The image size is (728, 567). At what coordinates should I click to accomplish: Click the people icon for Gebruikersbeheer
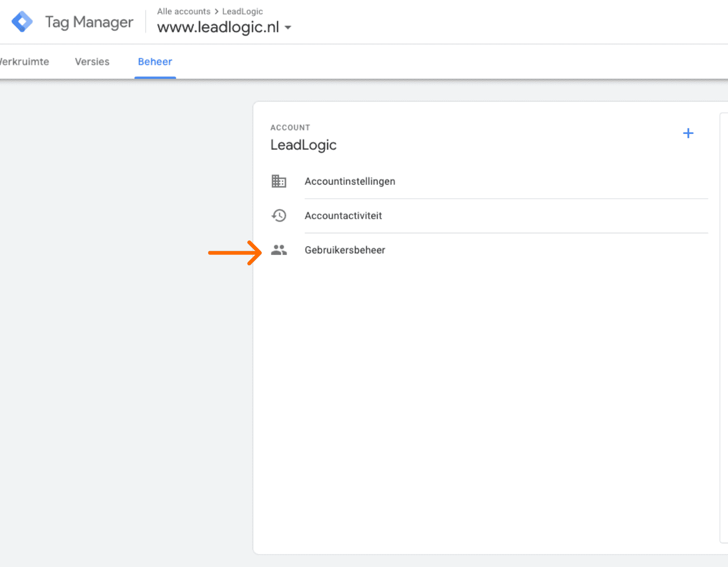pos(279,250)
